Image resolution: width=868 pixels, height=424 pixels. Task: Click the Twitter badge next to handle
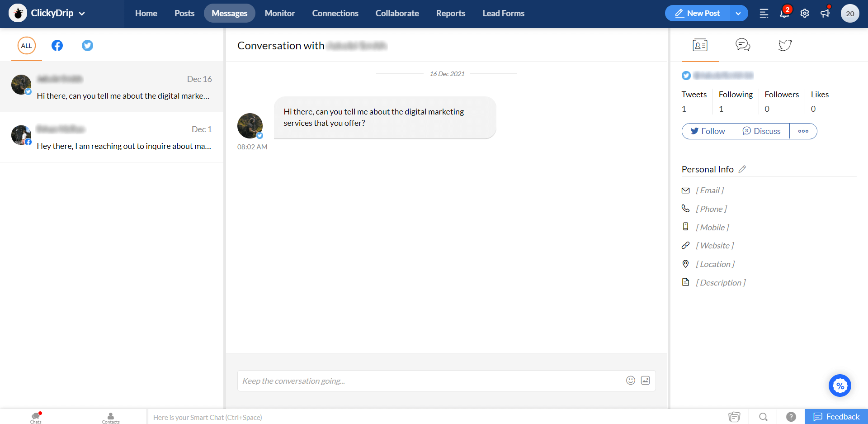pyautogui.click(x=686, y=76)
